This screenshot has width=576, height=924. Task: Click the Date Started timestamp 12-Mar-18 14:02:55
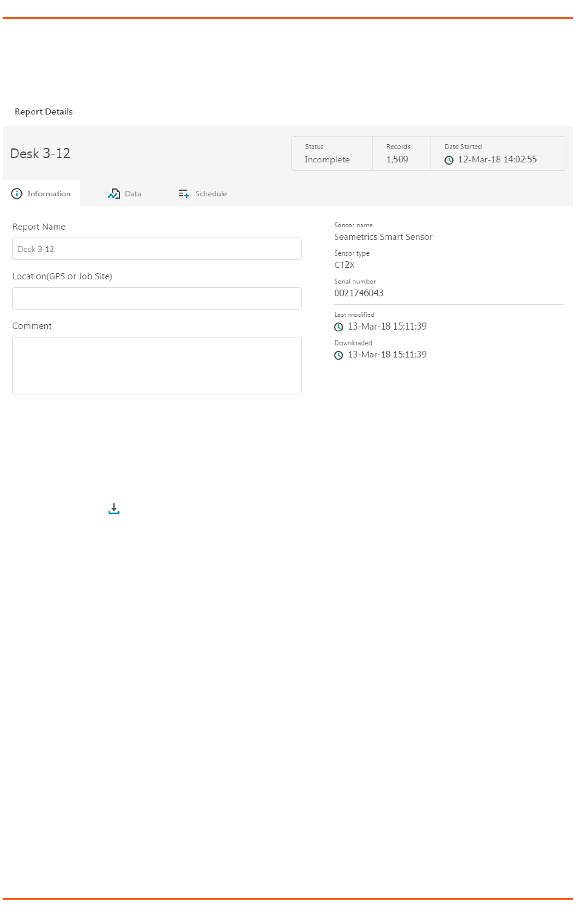pos(498,159)
